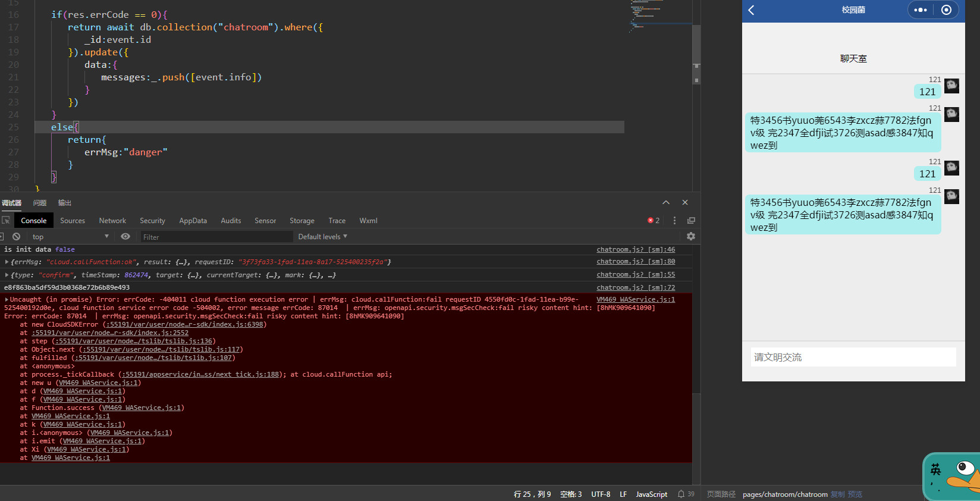The height and width of the screenshot is (501, 980).
Task: Select the 问题 panel tab
Action: coord(40,203)
